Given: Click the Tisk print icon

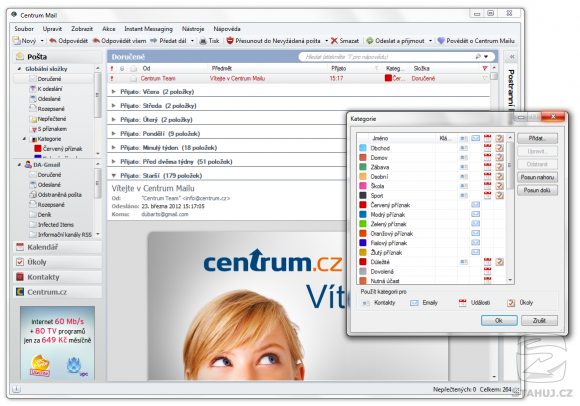Looking at the screenshot, I should point(203,41).
